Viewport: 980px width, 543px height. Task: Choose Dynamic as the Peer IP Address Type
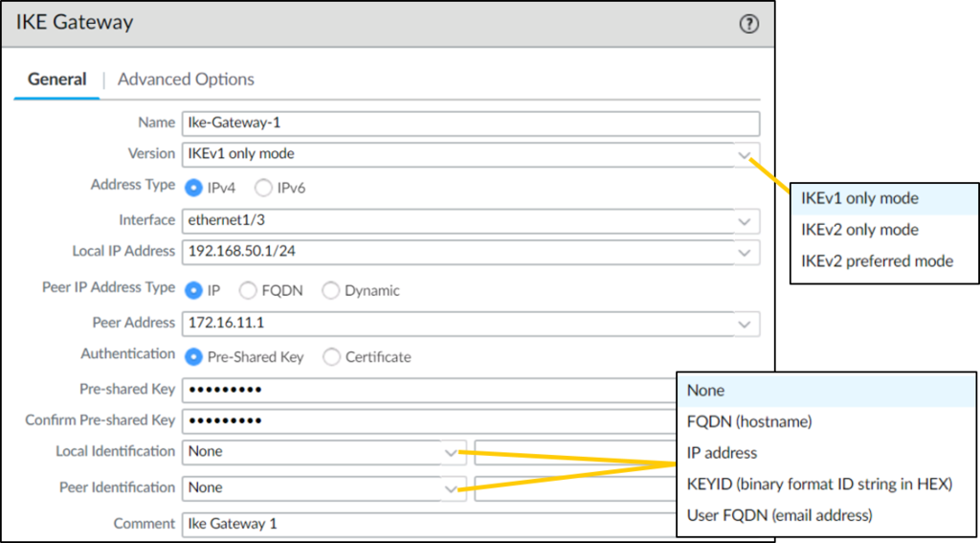point(330,291)
